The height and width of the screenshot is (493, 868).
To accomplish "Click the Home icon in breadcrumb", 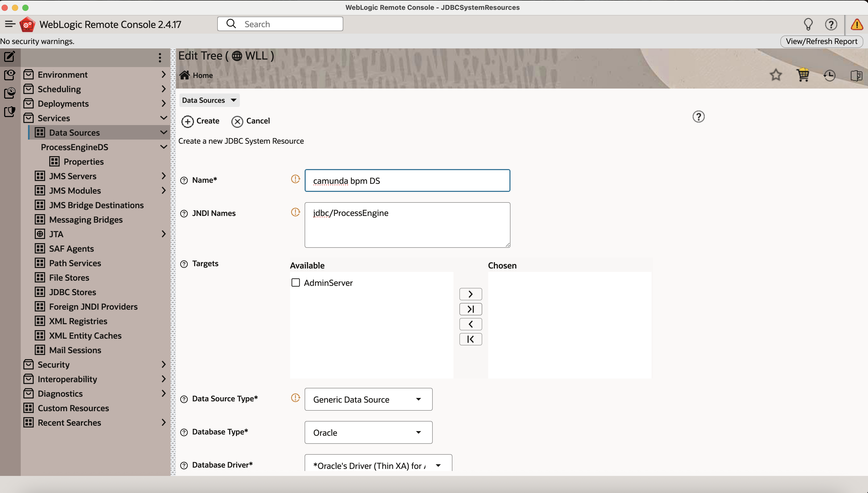I will (x=185, y=75).
